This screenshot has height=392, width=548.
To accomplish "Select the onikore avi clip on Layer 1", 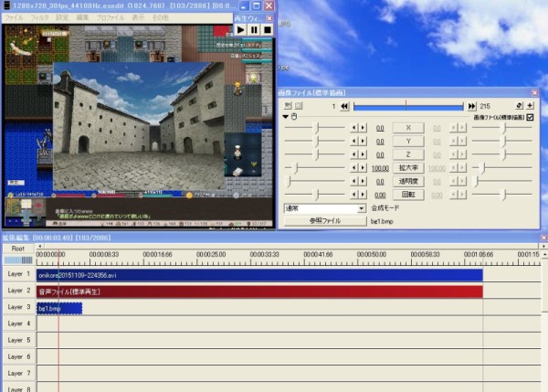I will (x=259, y=275).
